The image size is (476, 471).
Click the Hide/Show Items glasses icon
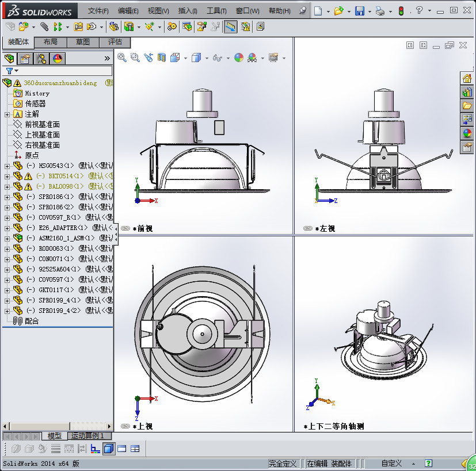[218, 58]
